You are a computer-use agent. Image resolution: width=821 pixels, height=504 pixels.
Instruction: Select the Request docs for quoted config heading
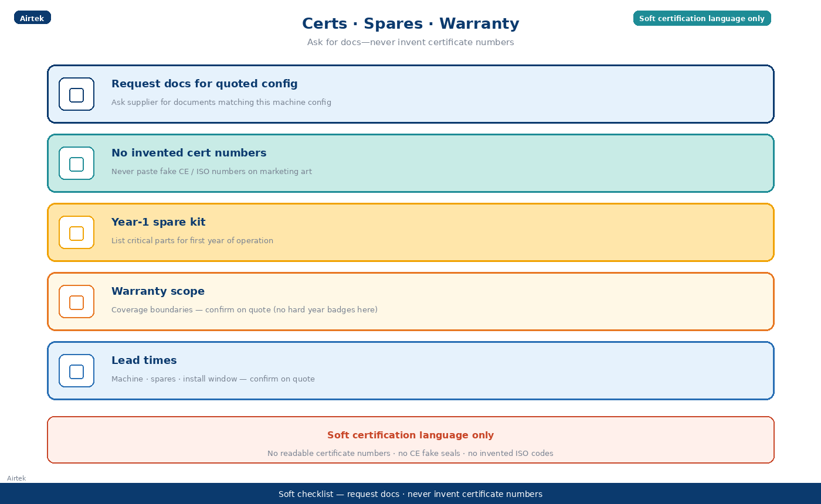205,84
